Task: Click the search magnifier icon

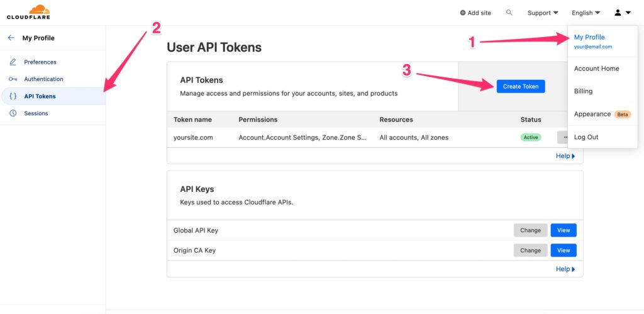Action: [x=509, y=13]
